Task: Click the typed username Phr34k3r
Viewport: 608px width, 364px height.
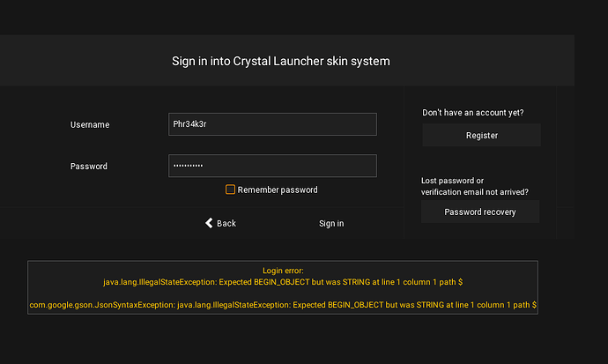Action: coord(189,124)
